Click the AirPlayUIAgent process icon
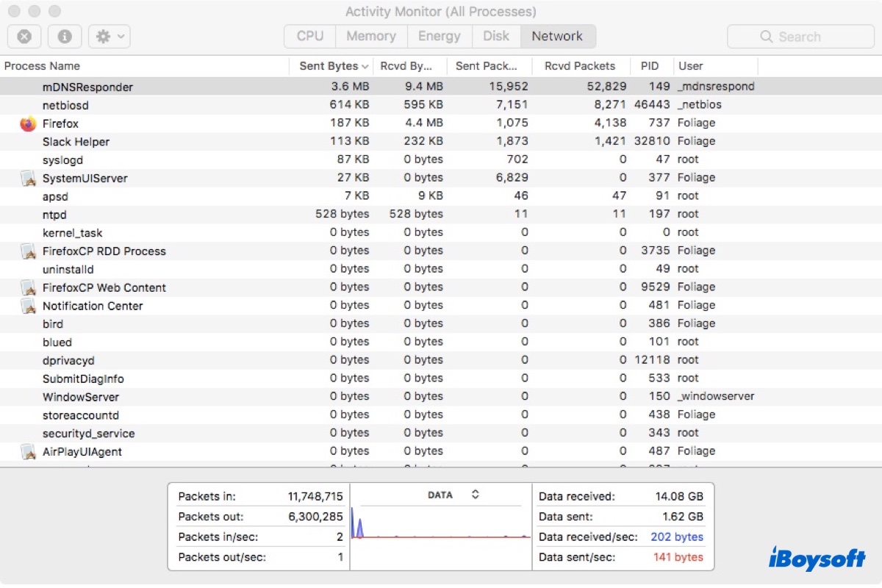The height and width of the screenshot is (588, 882). pyautogui.click(x=28, y=451)
